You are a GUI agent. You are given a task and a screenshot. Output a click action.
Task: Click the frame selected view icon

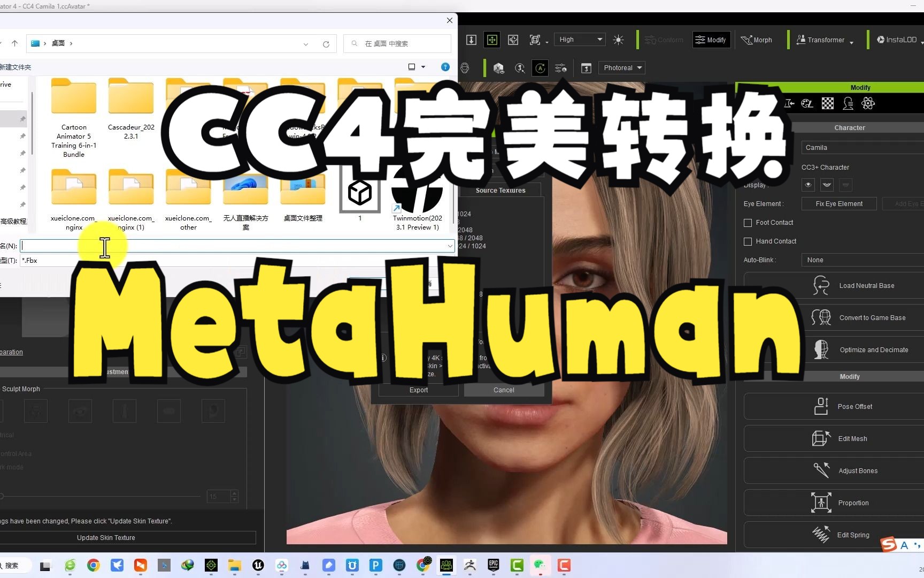coord(535,40)
